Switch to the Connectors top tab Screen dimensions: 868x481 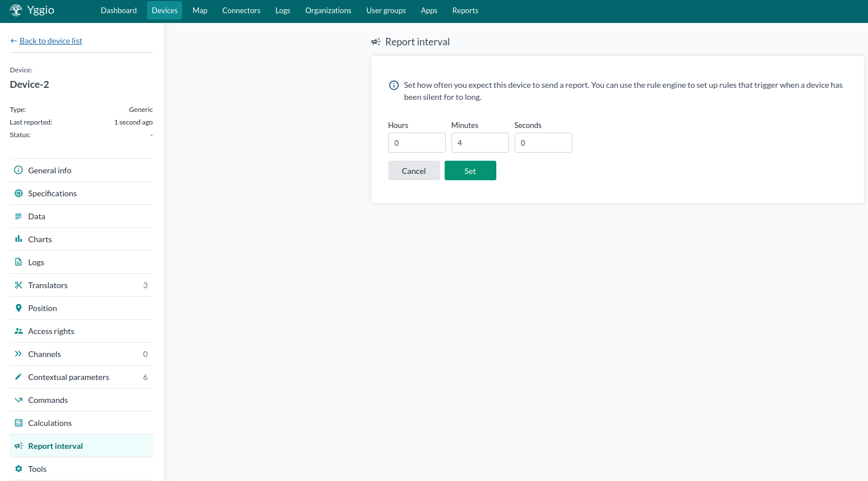tap(241, 10)
